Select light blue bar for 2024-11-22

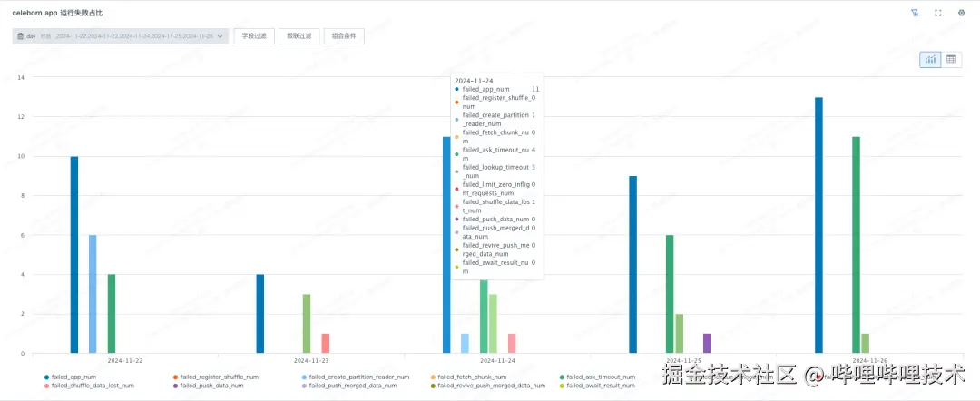[x=93, y=294]
